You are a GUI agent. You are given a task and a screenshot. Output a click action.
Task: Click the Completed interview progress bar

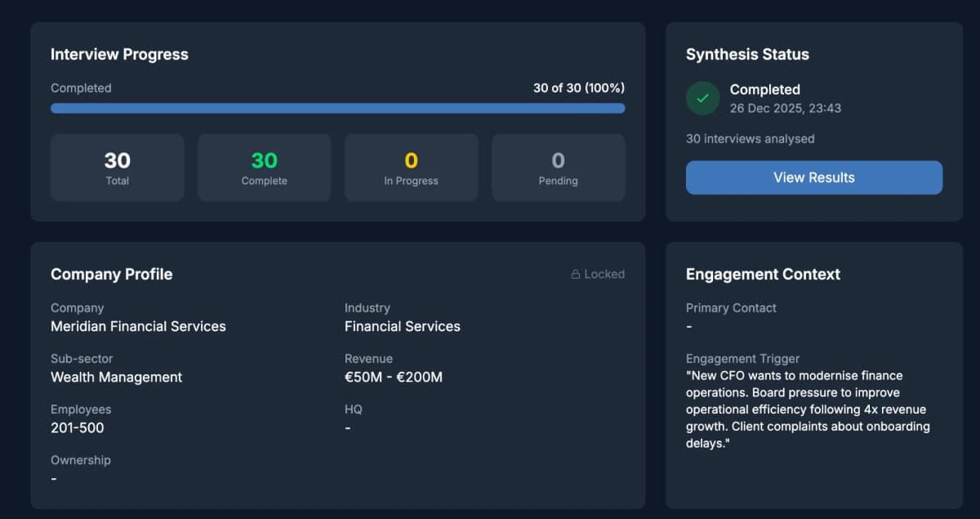tap(337, 108)
